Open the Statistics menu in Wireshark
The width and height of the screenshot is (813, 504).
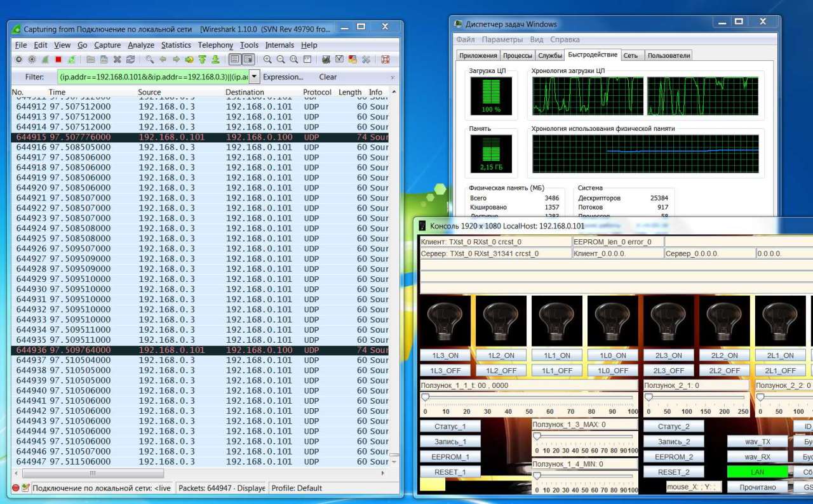pos(175,45)
